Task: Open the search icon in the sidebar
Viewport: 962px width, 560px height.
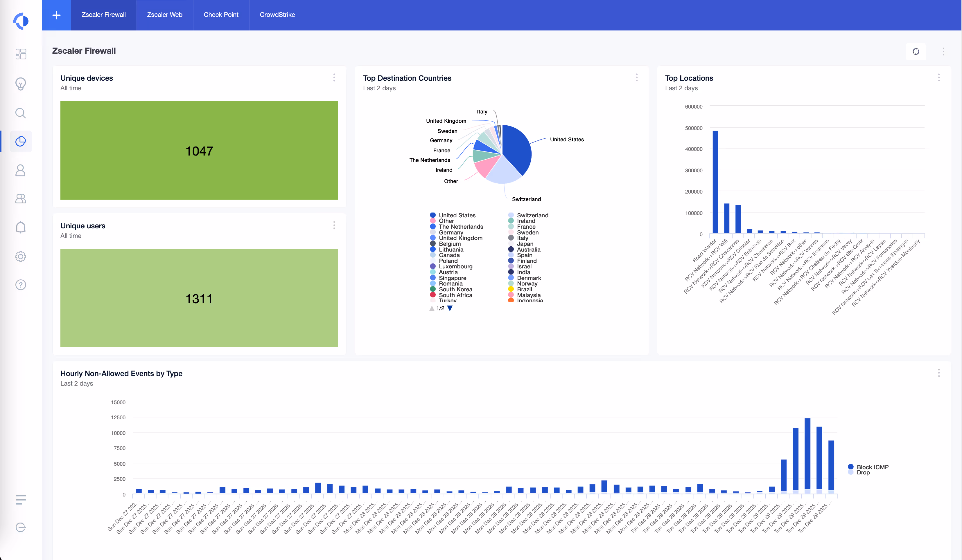Action: coord(21,113)
